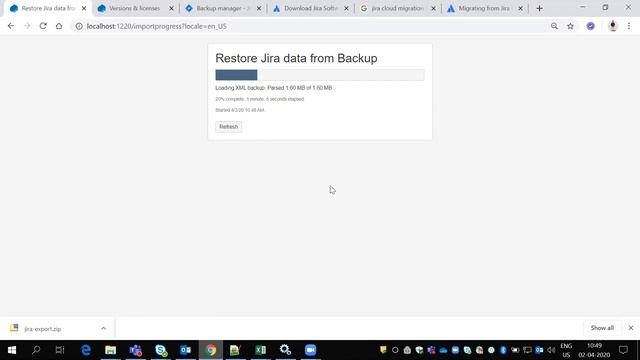Open Excel from taskbar
Viewport: 640px width, 360px height.
(260, 350)
